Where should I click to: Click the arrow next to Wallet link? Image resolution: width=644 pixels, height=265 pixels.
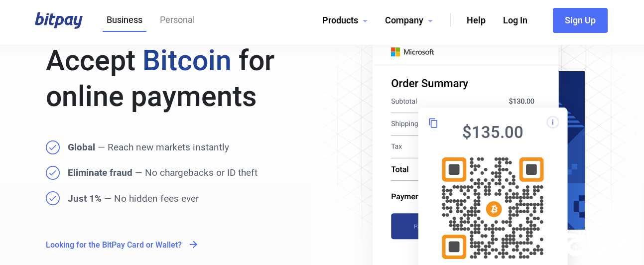(193, 245)
